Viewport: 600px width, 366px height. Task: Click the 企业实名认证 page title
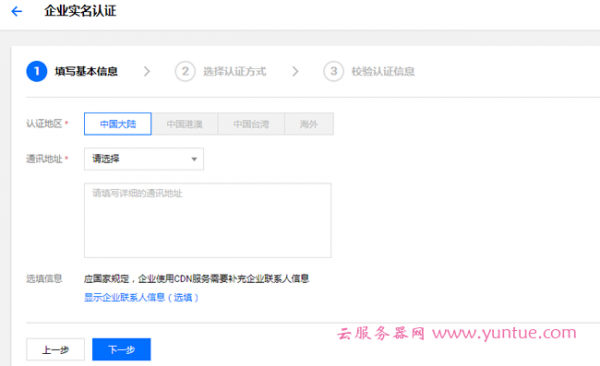click(80, 11)
